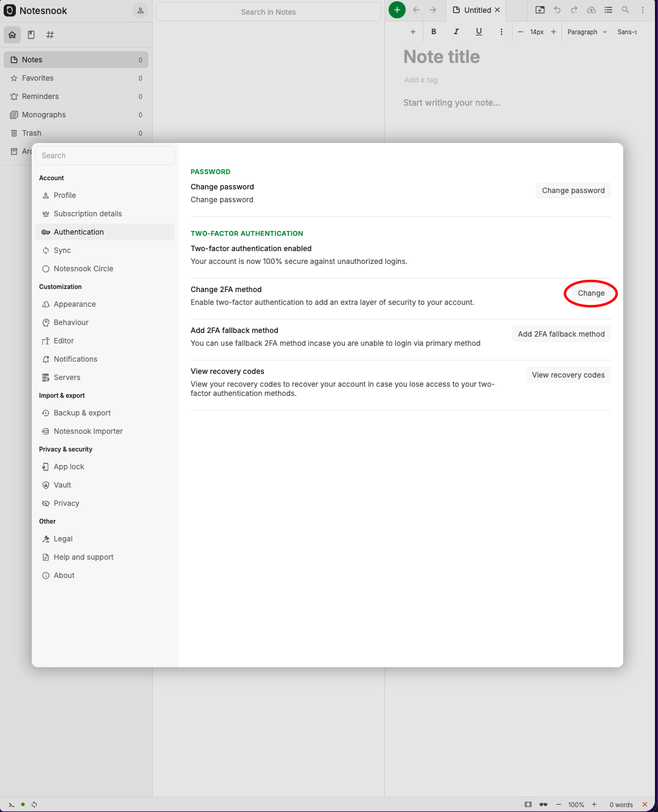Image resolution: width=658 pixels, height=812 pixels.
Task: Click Change button for 2FA method
Action: tap(591, 293)
